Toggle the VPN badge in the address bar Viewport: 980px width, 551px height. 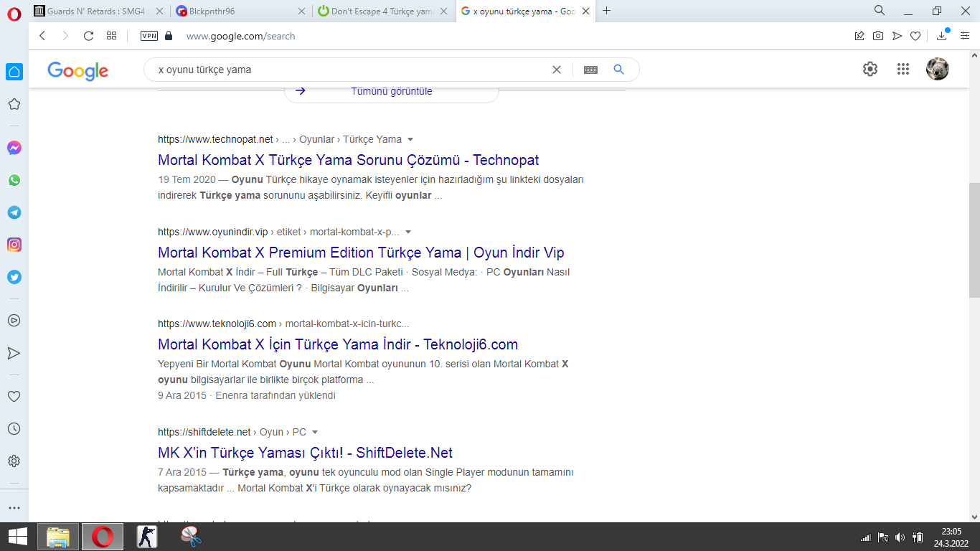pyautogui.click(x=149, y=36)
